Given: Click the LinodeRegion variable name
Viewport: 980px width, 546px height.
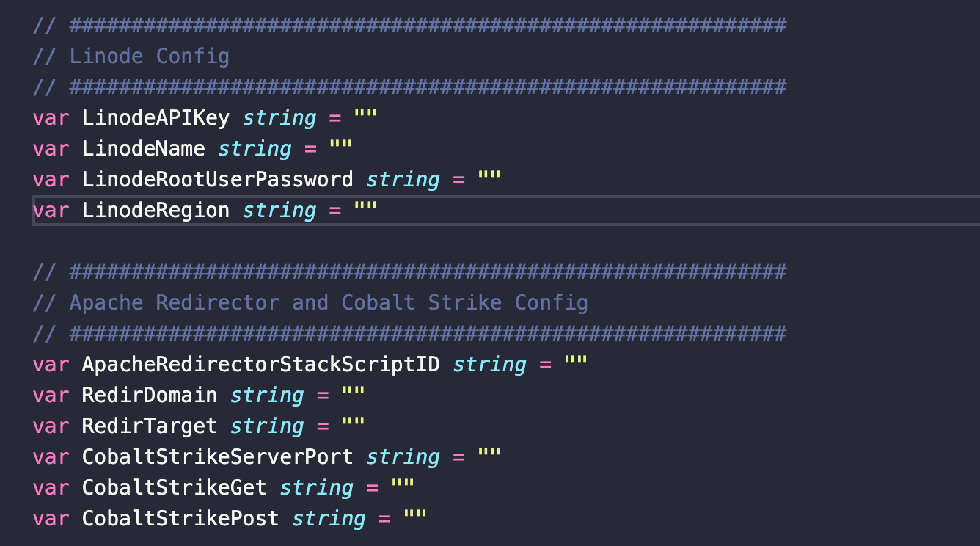Looking at the screenshot, I should pyautogui.click(x=156, y=211).
